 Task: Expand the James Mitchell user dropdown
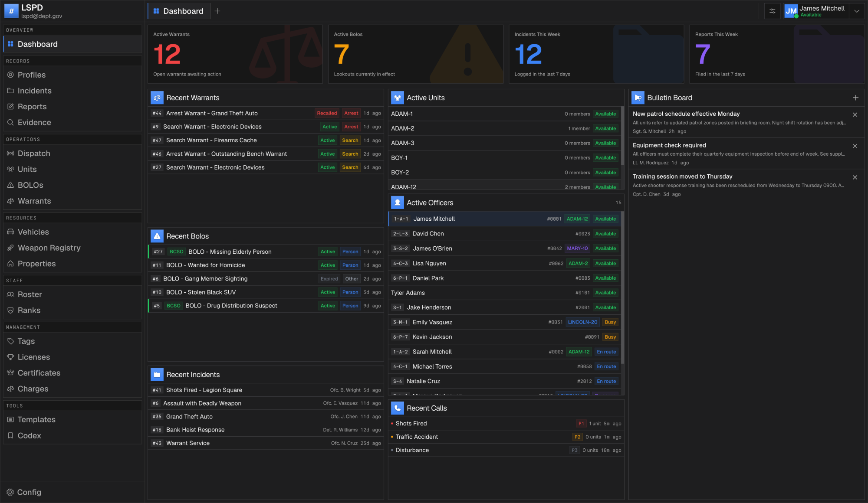(857, 11)
